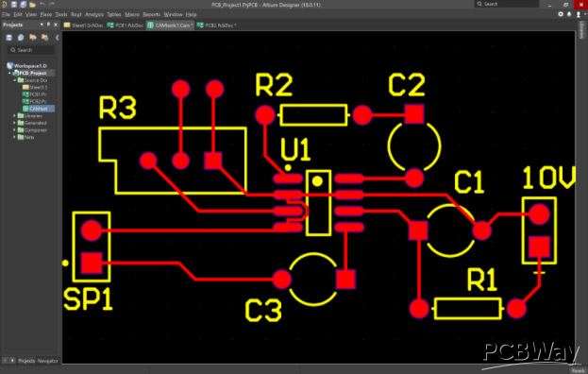588x374 pixels.
Task: Pin the Projects panel with the pin icon
Action: [x=48, y=25]
